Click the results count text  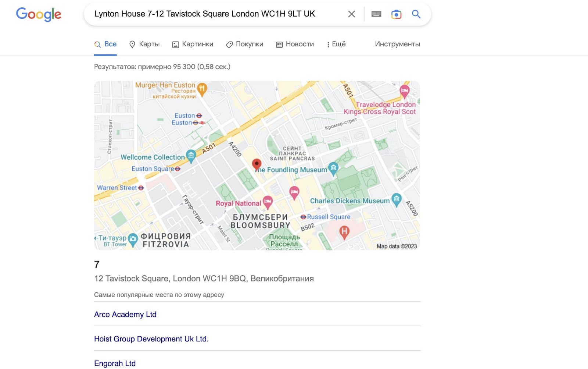162,67
